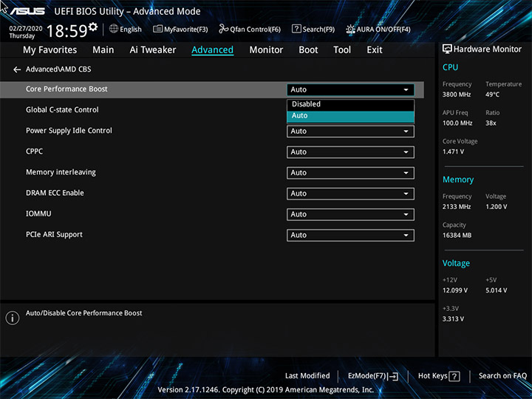The height and width of the screenshot is (399, 532).
Task: Open the CPPC dropdown
Action: click(350, 152)
